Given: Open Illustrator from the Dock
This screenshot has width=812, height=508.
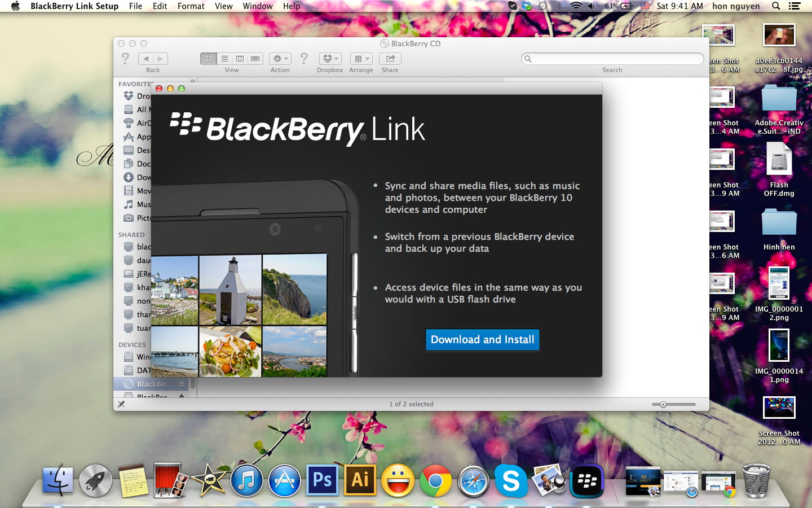Looking at the screenshot, I should [x=360, y=480].
